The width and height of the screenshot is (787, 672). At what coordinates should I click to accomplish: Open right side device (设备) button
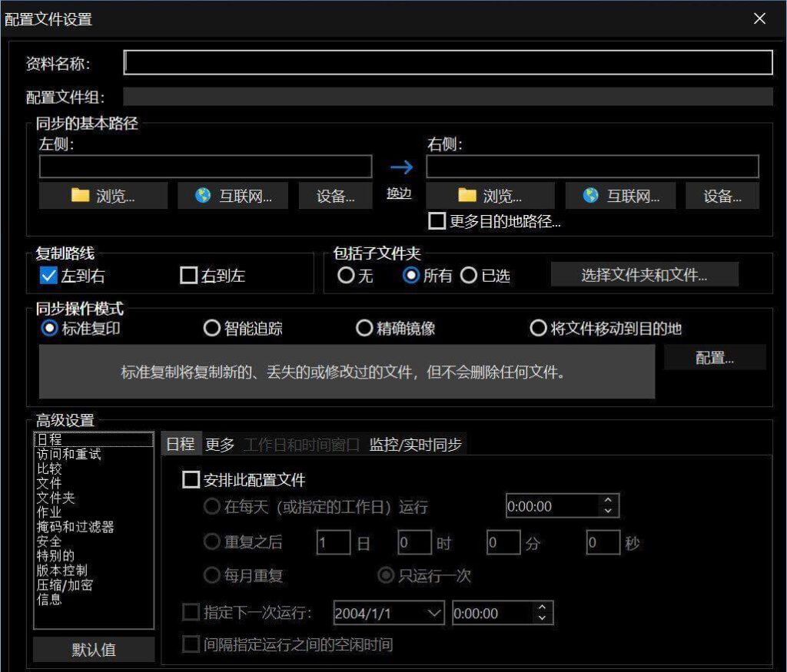click(x=722, y=196)
